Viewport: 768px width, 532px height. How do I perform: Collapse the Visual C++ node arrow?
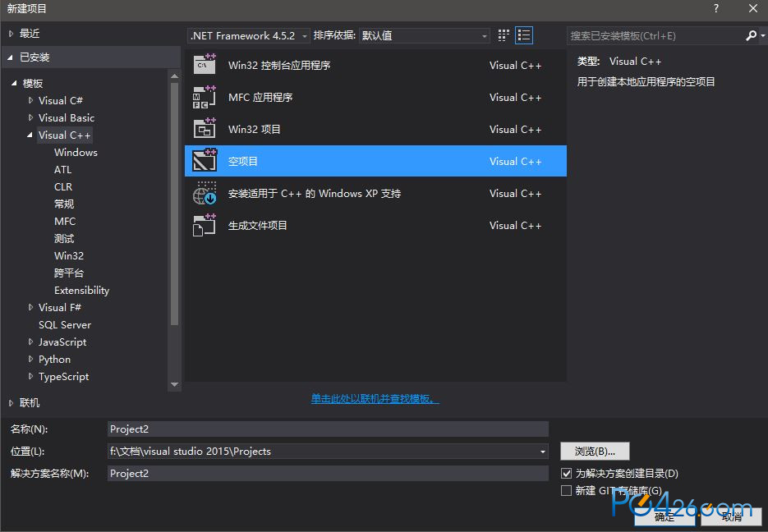30,135
